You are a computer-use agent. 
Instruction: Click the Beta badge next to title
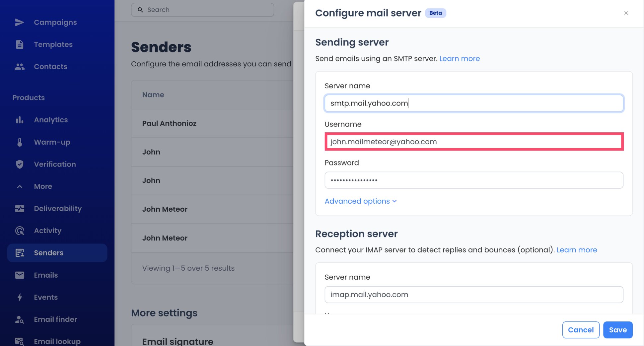(x=435, y=13)
